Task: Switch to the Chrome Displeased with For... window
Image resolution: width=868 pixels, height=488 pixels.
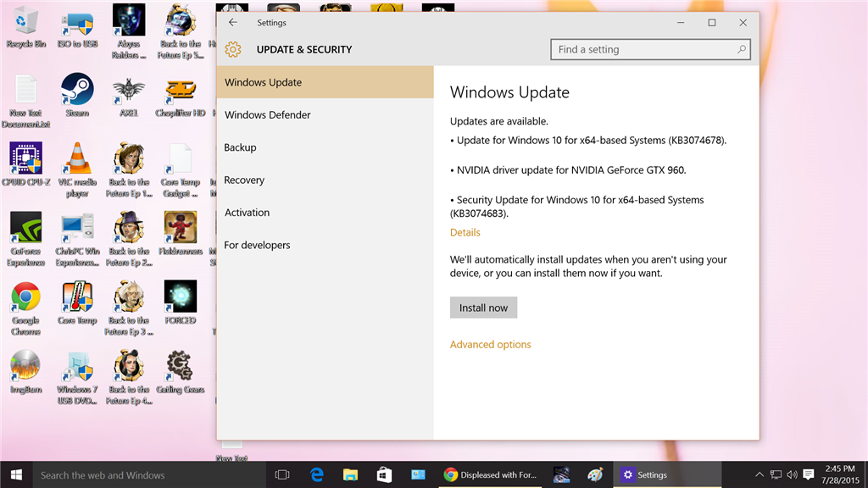Action: (491, 474)
